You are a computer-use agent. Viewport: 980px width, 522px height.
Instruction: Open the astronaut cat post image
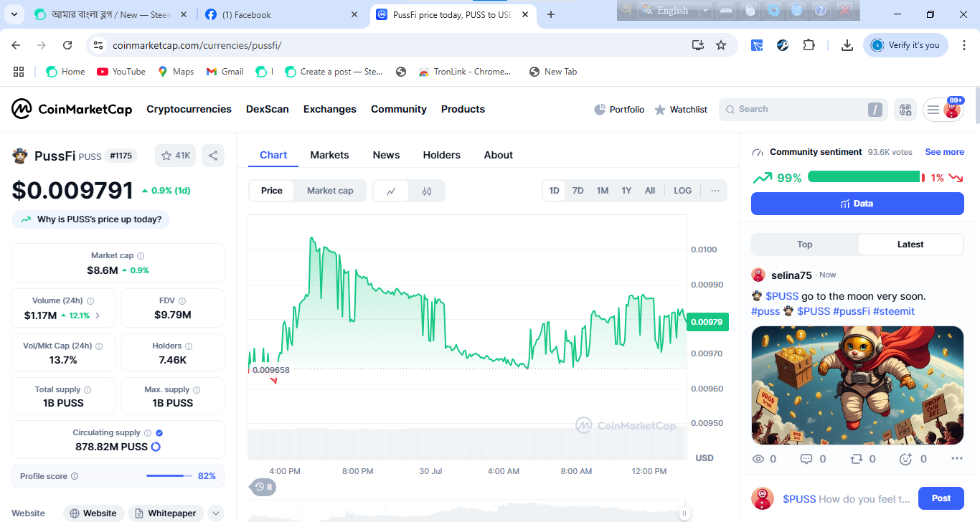[x=857, y=386]
